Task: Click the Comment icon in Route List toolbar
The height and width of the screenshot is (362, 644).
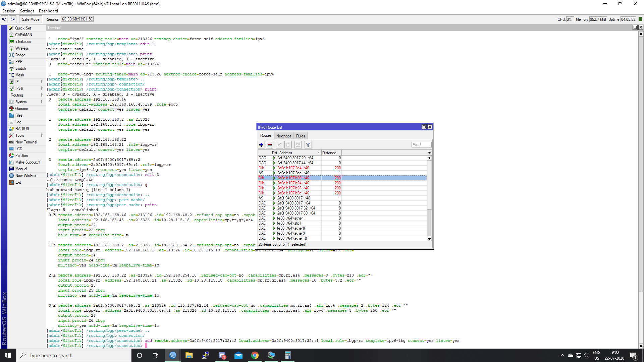Action: point(298,145)
